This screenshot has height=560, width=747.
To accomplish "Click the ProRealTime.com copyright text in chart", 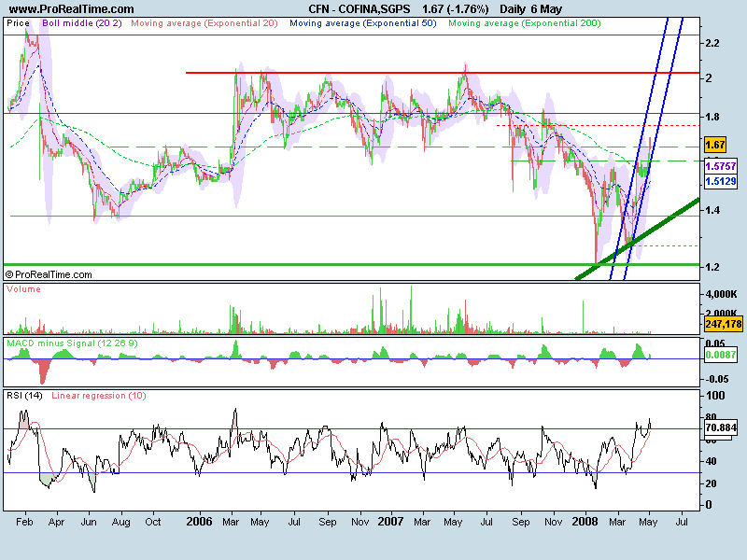I will (49, 274).
